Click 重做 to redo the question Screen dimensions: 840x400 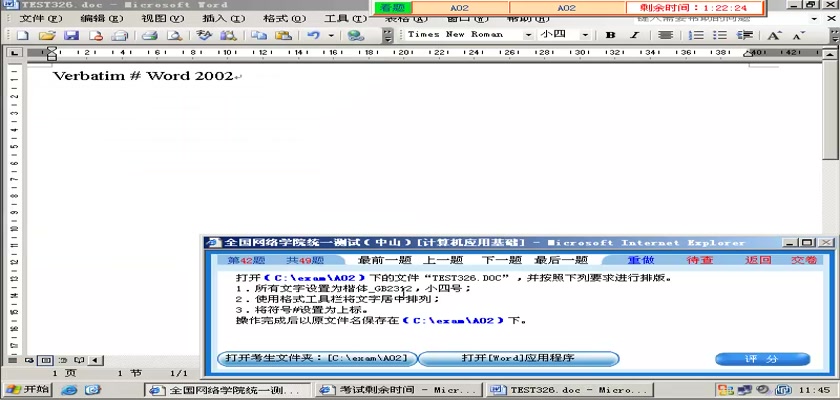641,260
